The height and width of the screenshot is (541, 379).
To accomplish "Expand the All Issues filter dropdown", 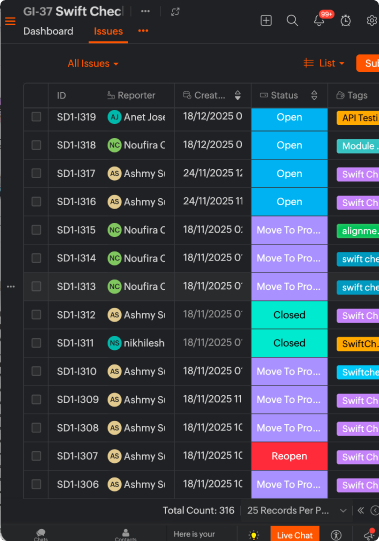I will 93,63.
